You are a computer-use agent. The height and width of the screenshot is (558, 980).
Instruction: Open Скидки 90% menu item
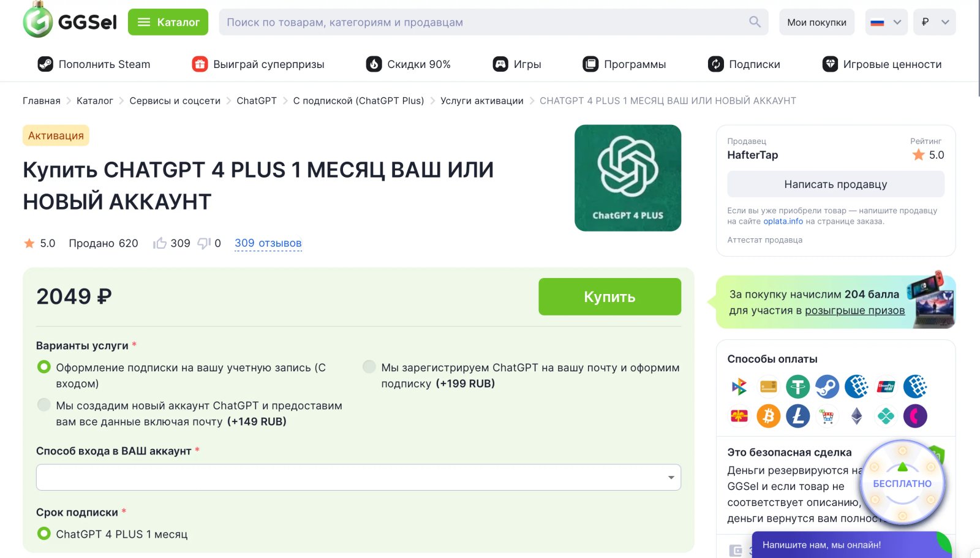(408, 64)
